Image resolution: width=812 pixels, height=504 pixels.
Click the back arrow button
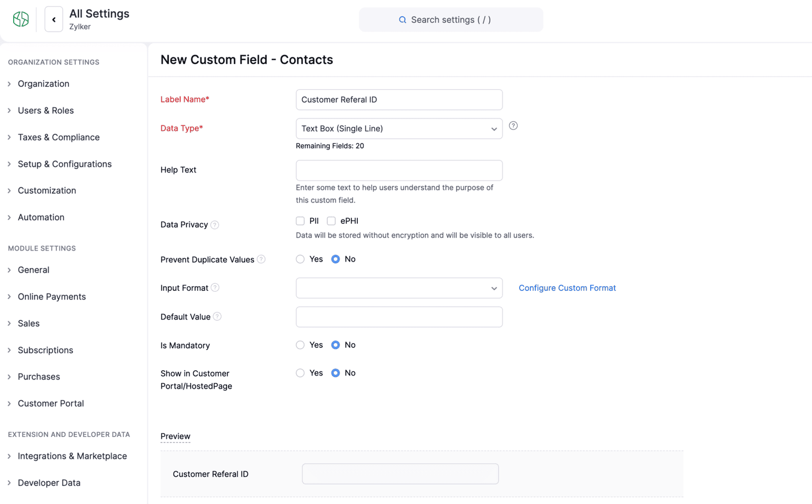click(54, 20)
